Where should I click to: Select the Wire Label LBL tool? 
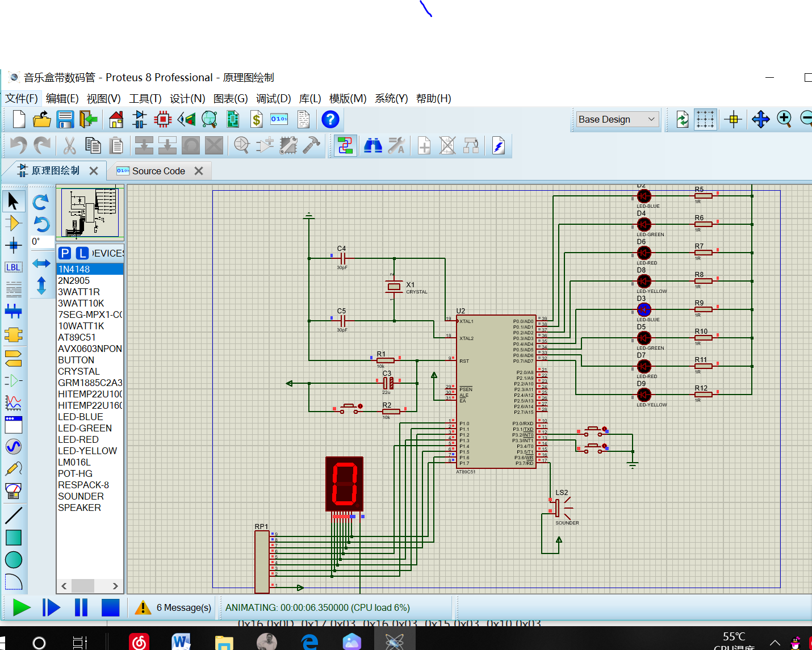click(13, 267)
